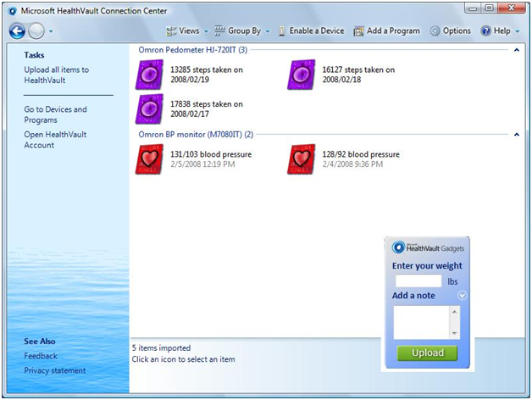532x400 pixels.
Task: Select the 13285 steps pedometer icon
Action: click(x=149, y=75)
